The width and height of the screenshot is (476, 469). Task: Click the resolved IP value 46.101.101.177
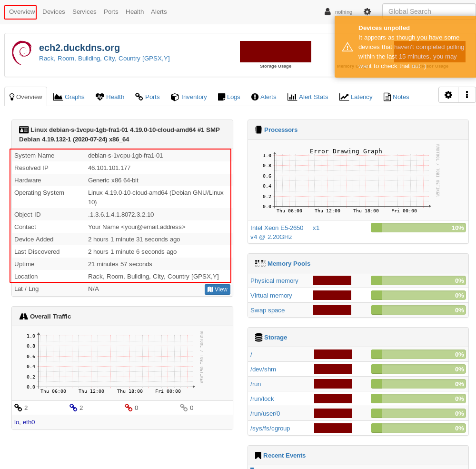coord(109,168)
